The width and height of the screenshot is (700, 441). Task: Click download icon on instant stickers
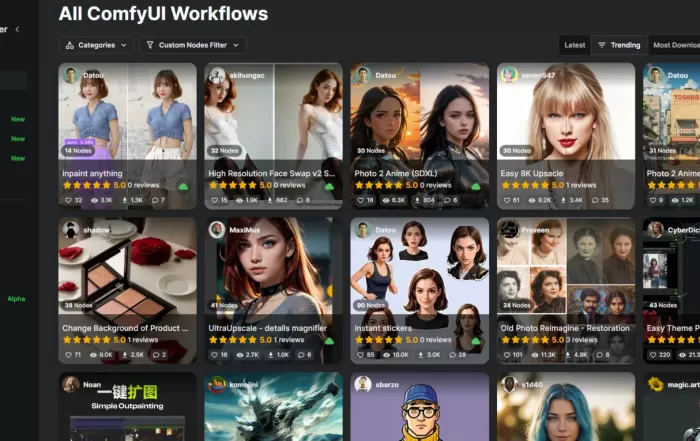click(421, 355)
